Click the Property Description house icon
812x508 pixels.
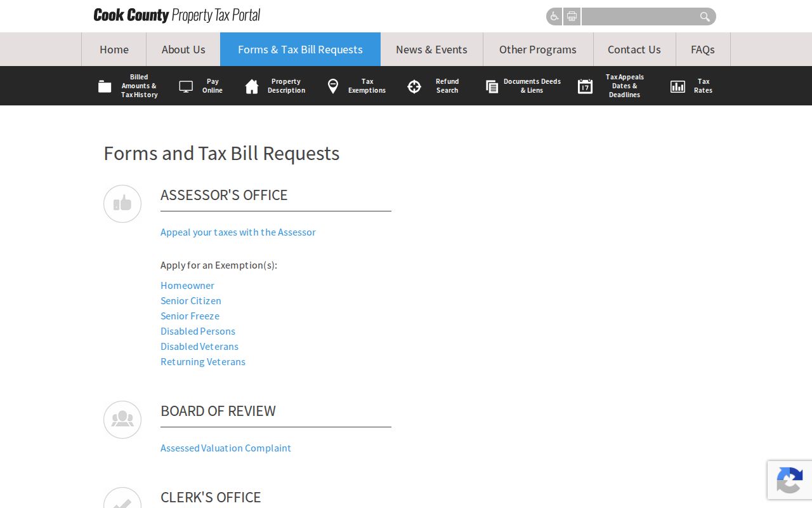(x=252, y=86)
